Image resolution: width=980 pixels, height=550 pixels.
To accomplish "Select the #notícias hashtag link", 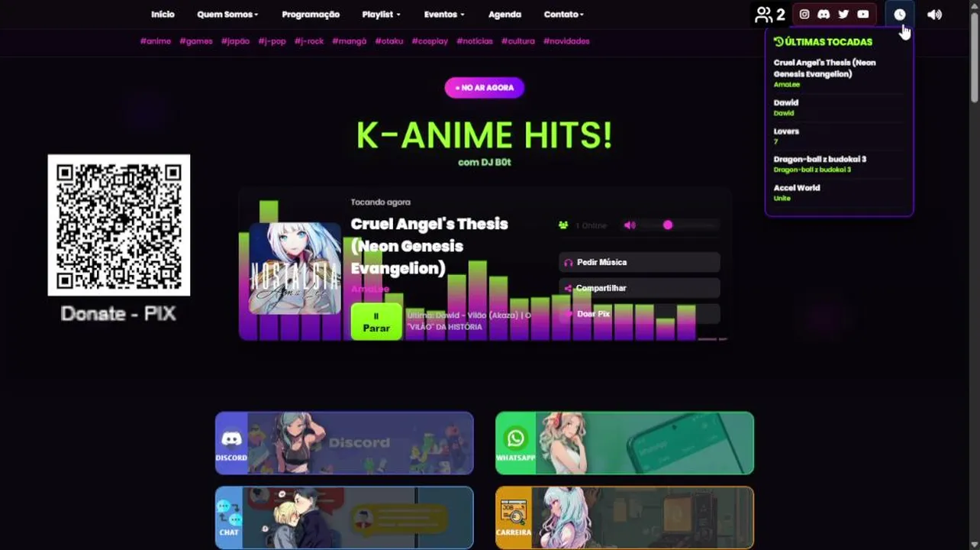I will [x=475, y=41].
